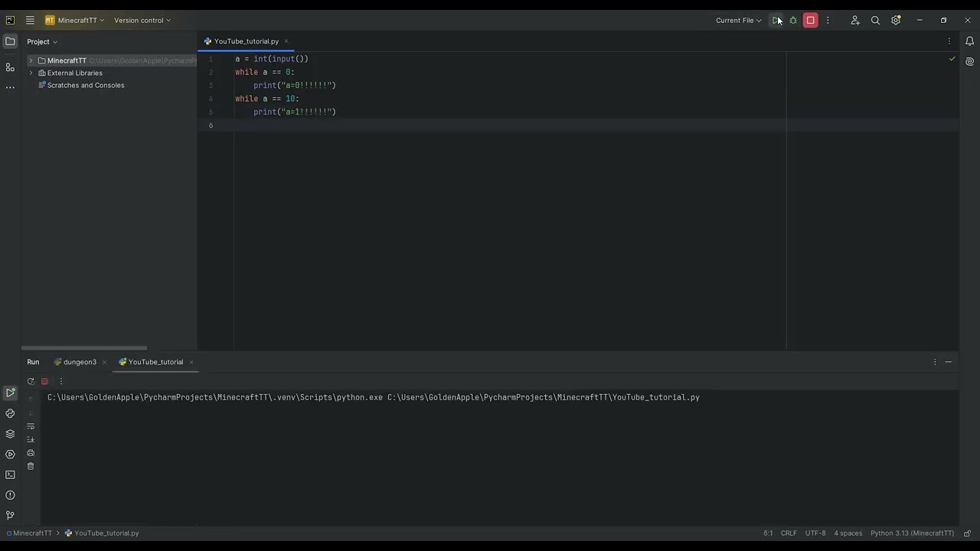Expand the MinecraftTT project tree node
980x551 pixels.
[31, 60]
